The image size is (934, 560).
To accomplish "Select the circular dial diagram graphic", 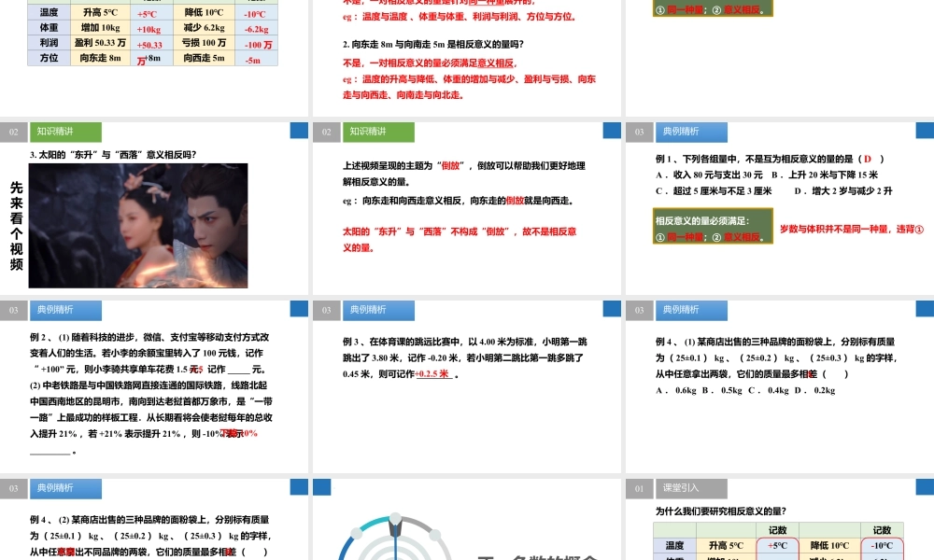I will 395,536.
